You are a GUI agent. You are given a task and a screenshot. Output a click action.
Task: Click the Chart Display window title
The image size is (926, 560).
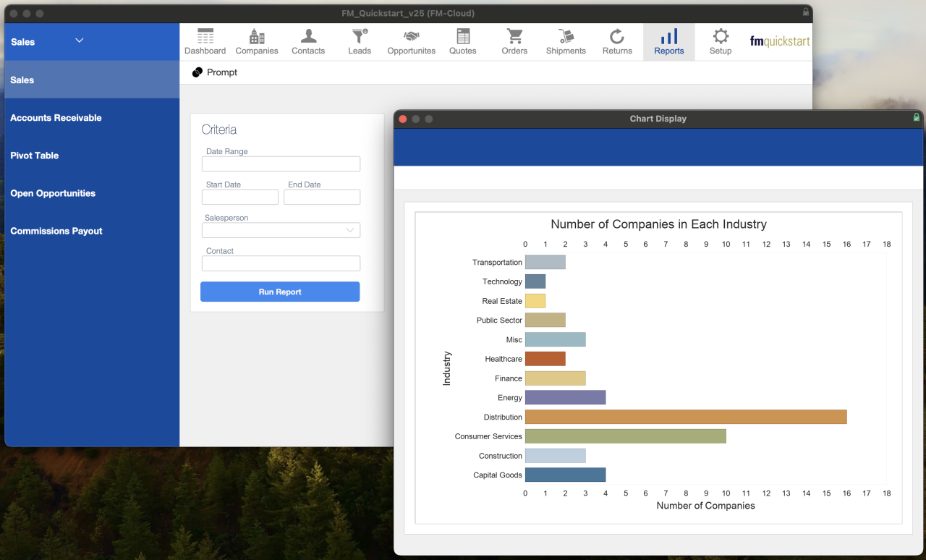(658, 119)
